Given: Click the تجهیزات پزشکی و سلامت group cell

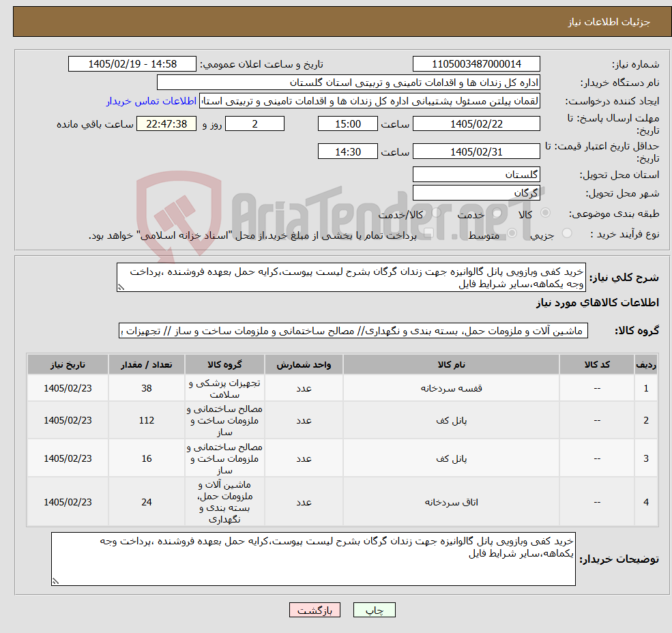Looking at the screenshot, I should pyautogui.click(x=224, y=388).
